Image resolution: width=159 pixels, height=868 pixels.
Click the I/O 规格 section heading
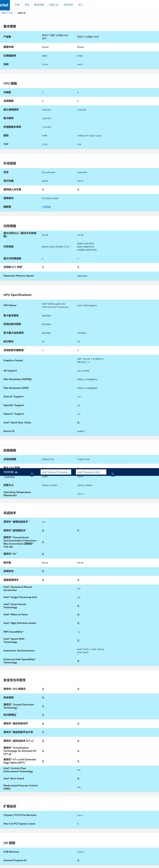tap(9, 843)
